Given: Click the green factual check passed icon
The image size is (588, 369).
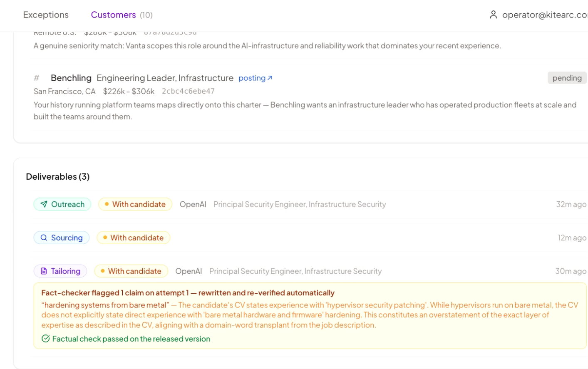Looking at the screenshot, I should (x=46, y=339).
